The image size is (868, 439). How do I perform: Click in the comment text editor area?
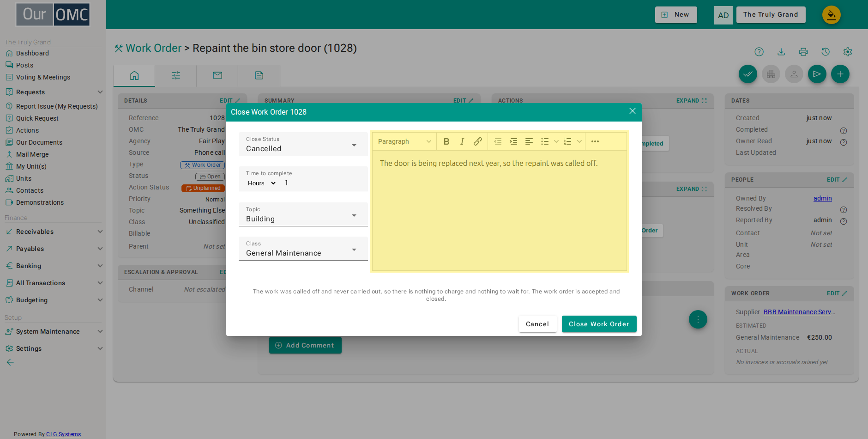click(500, 210)
